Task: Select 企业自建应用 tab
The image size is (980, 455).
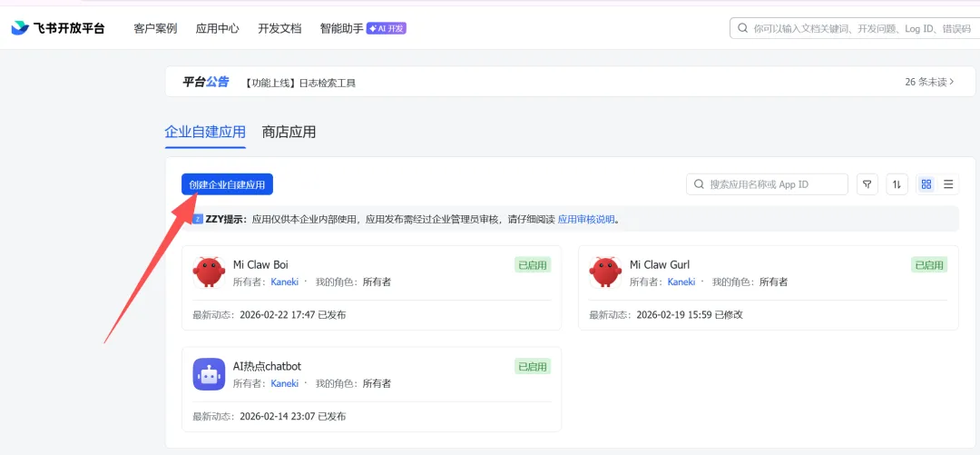Action: 205,132
